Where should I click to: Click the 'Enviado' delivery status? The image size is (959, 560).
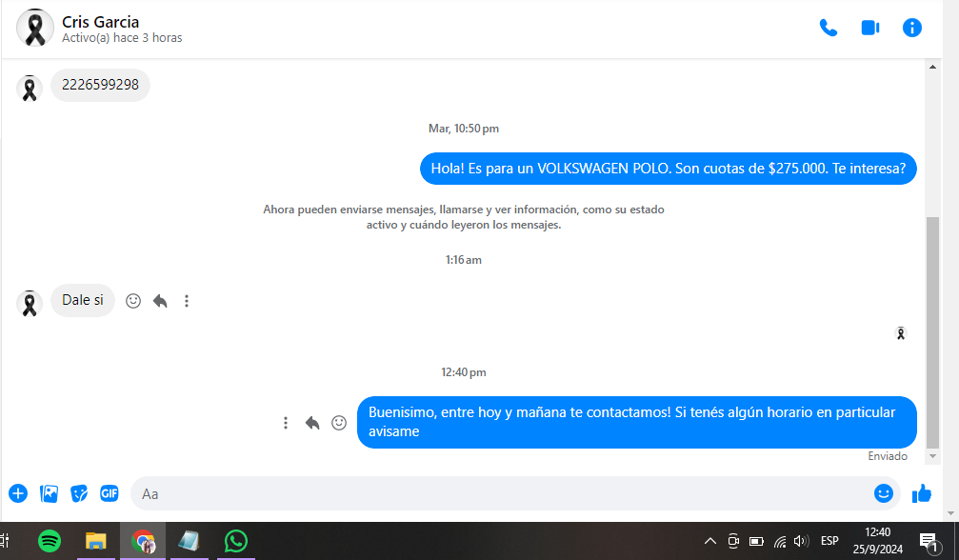pos(888,456)
